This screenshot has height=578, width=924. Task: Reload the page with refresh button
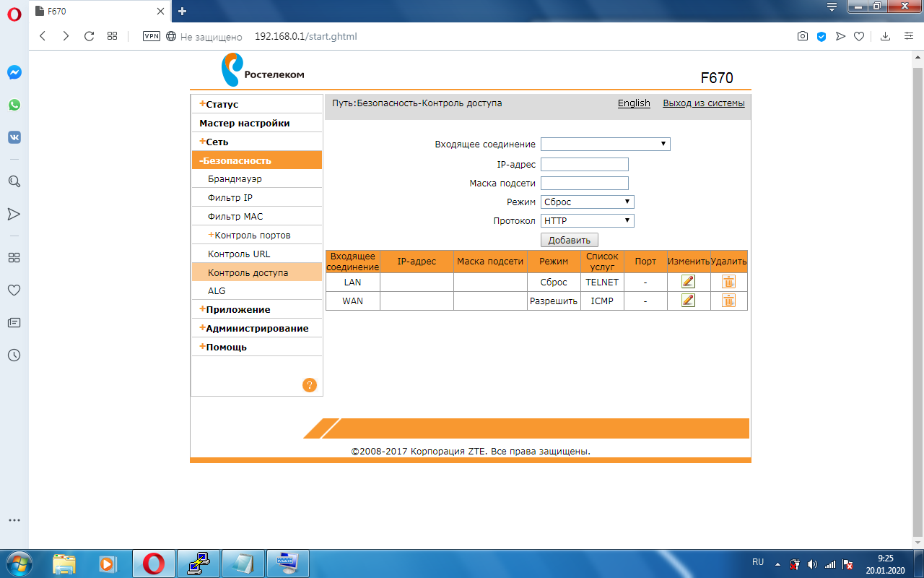(89, 36)
